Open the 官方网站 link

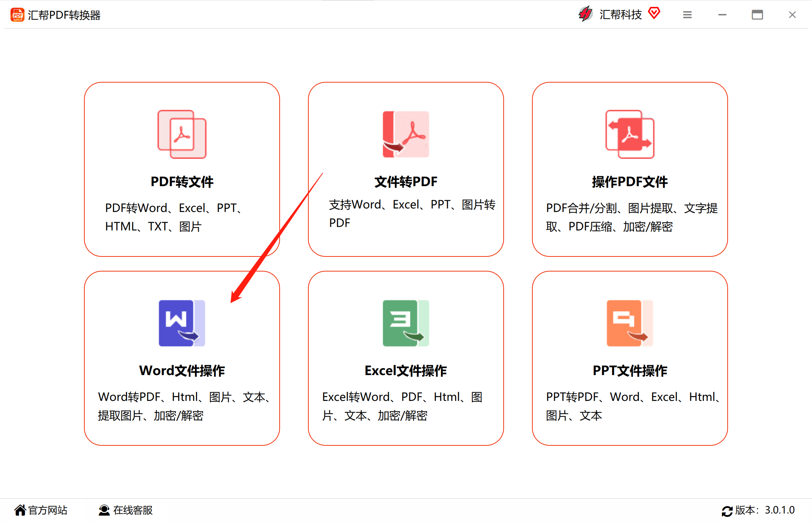(x=48, y=510)
